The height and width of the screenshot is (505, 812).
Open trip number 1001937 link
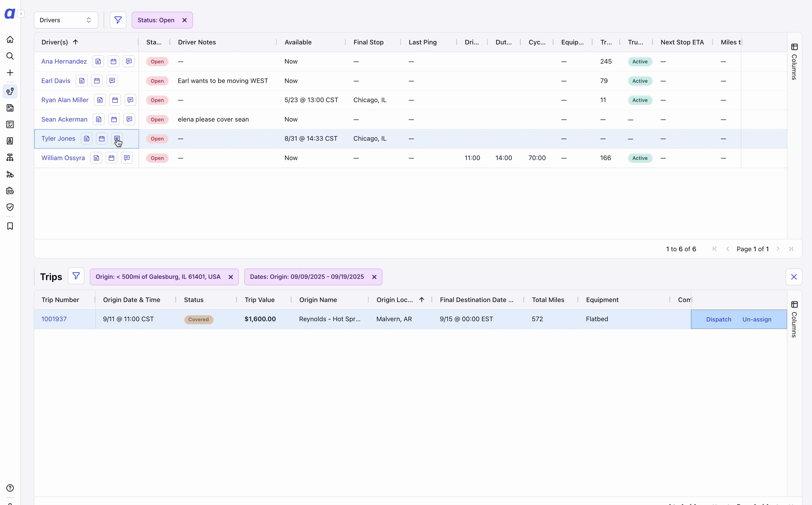pos(54,319)
